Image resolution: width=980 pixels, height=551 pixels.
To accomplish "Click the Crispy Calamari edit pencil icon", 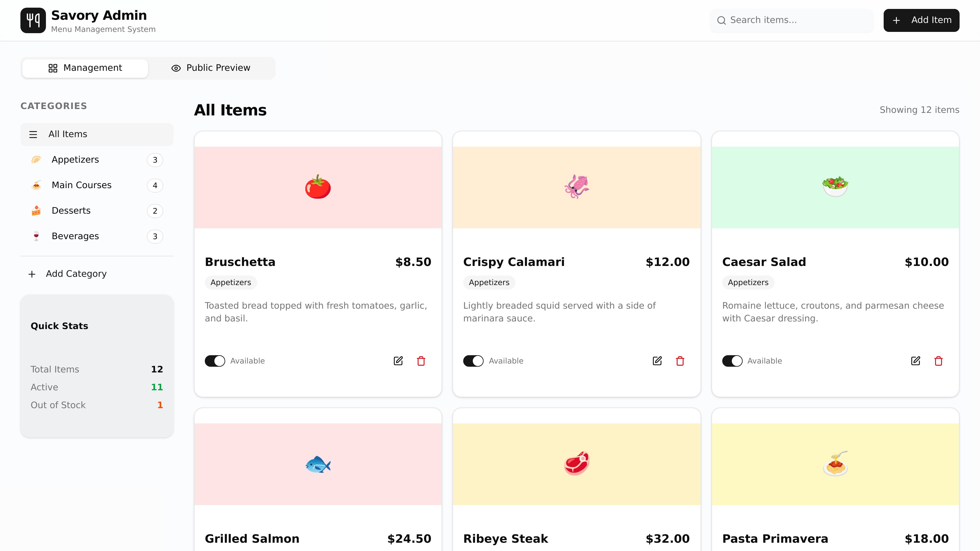I will coord(657,361).
